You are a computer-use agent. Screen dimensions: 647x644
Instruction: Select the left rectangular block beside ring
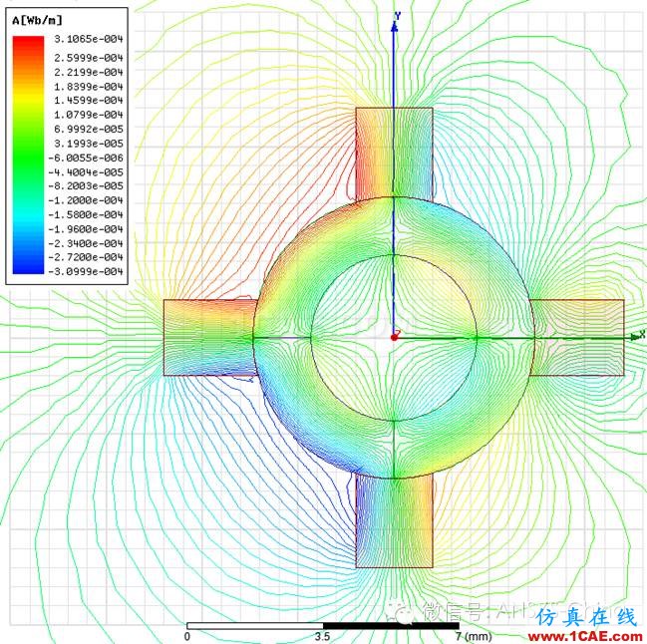210,338
